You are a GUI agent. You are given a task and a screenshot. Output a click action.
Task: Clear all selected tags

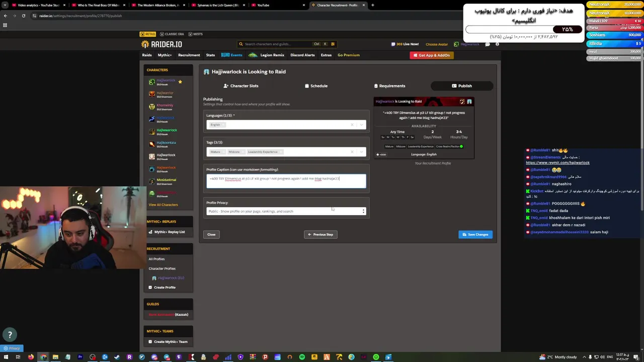click(x=352, y=152)
